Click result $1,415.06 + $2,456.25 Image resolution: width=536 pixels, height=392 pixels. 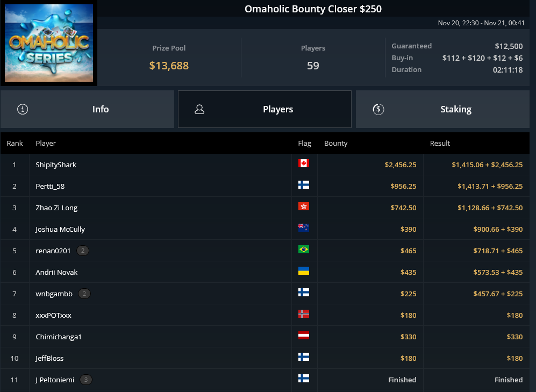487,165
